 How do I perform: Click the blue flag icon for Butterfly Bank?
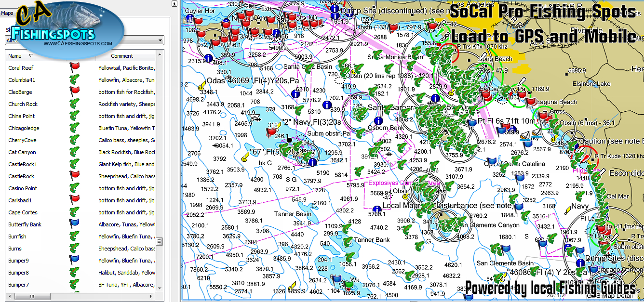[74, 224]
